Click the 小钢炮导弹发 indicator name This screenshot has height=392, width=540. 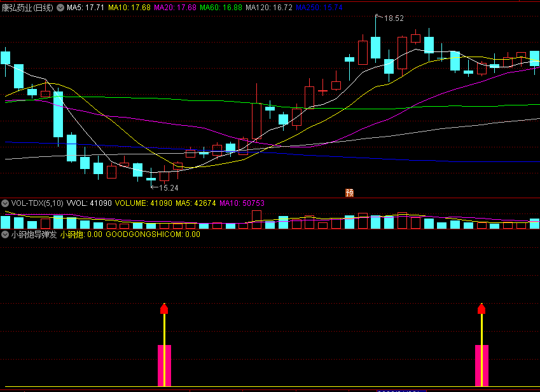34,234
